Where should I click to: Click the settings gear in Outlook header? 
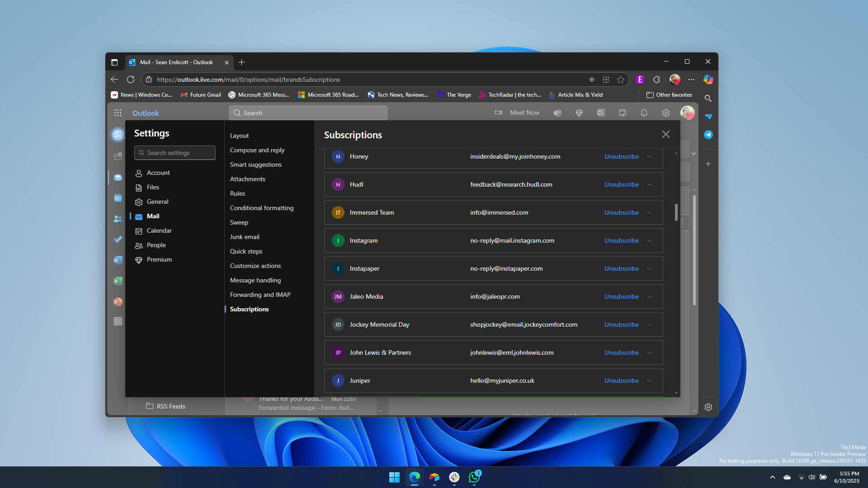(666, 113)
